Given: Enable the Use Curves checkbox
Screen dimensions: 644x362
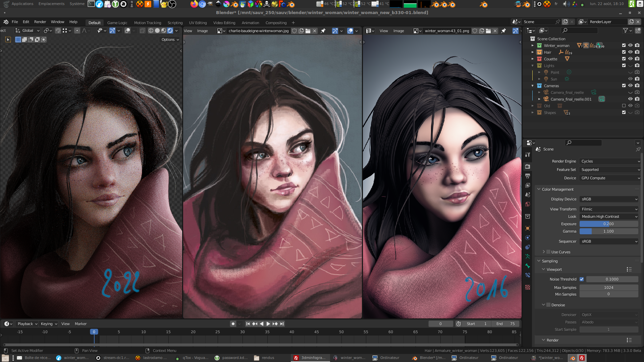Looking at the screenshot, I should click(x=548, y=252).
